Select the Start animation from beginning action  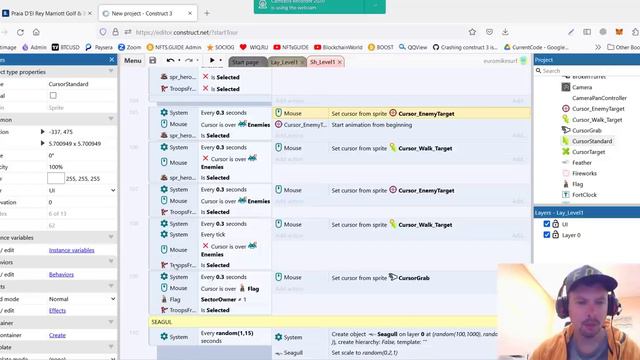coord(402,125)
